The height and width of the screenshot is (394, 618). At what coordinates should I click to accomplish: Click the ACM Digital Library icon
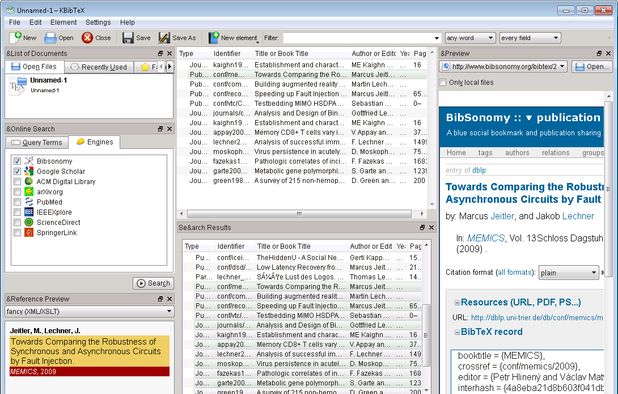point(29,181)
